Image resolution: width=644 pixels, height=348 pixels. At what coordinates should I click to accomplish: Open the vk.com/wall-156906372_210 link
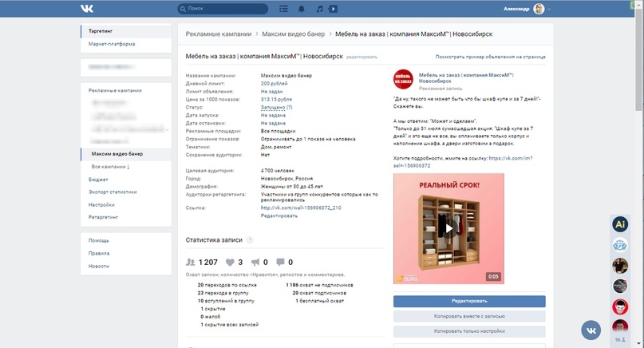coord(301,208)
